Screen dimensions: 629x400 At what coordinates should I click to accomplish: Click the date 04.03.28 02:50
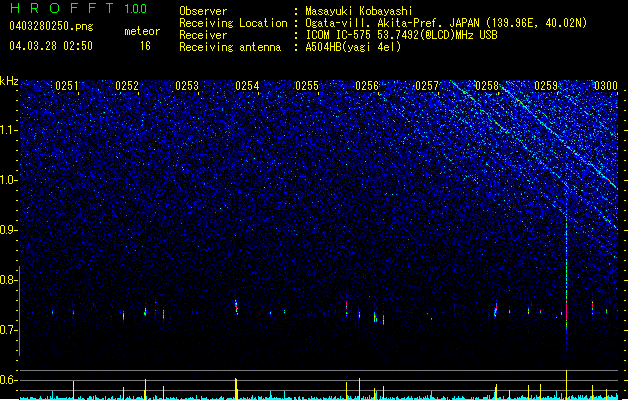(51, 46)
